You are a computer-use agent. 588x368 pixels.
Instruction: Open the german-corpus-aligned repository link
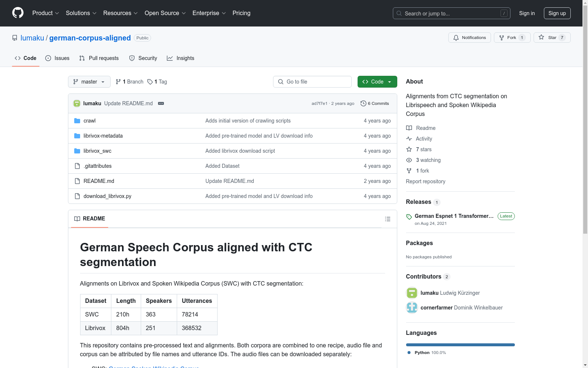(90, 38)
